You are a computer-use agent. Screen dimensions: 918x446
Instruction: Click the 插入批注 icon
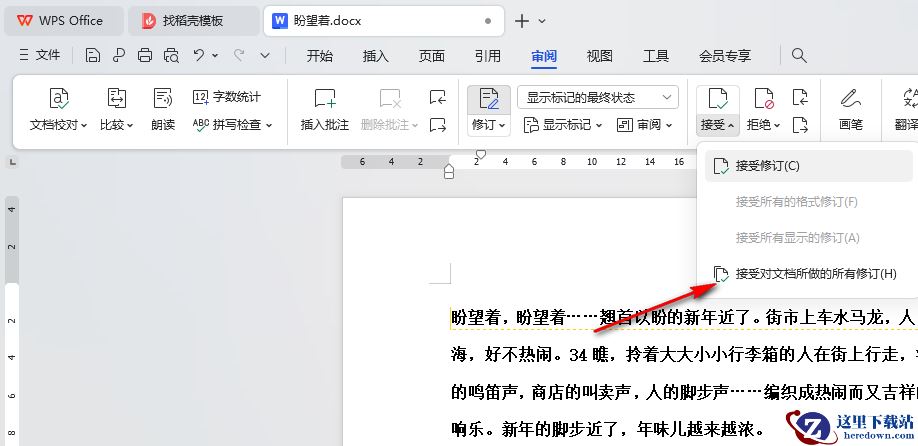[x=325, y=98]
